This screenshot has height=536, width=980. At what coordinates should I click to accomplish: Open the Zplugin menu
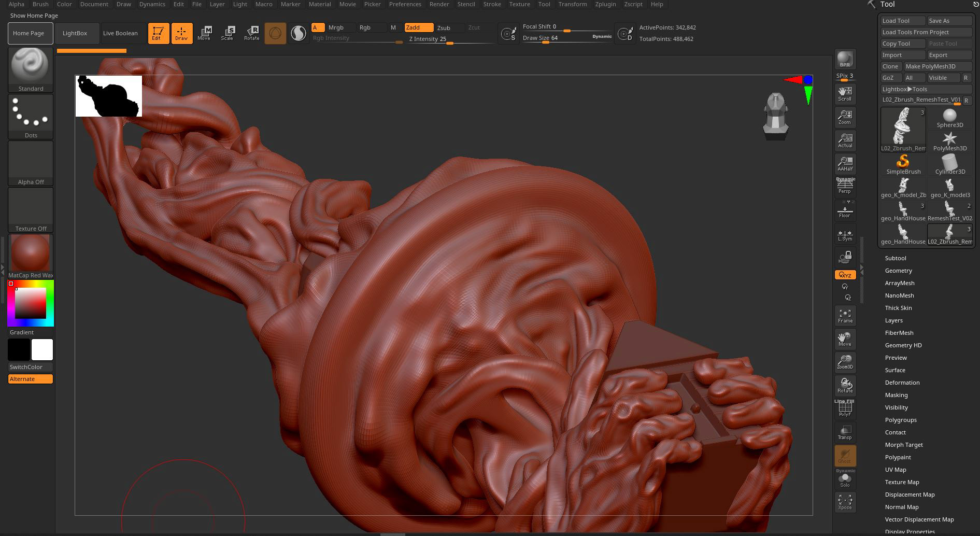[605, 4]
